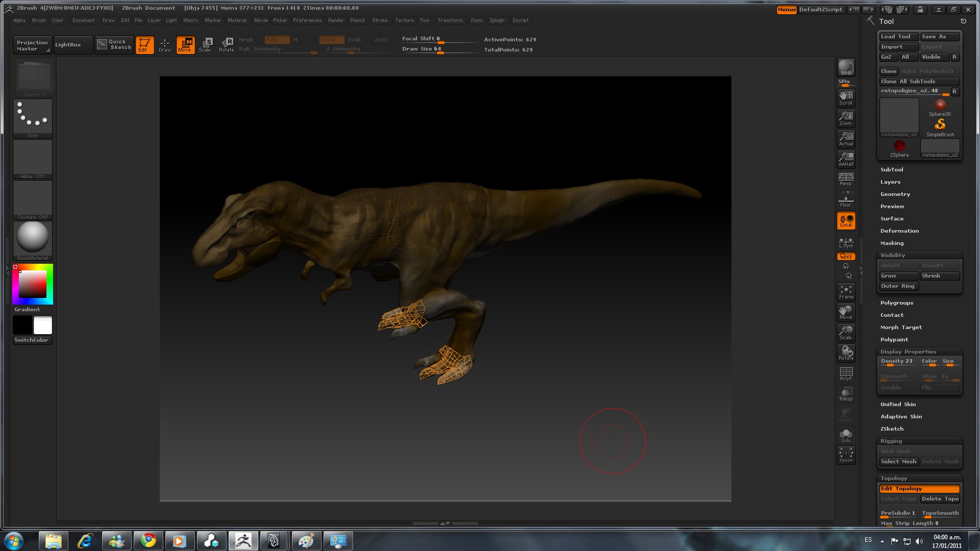Viewport: 980px width, 551px height.
Task: Open the Dots stroke selector
Action: (x=33, y=118)
